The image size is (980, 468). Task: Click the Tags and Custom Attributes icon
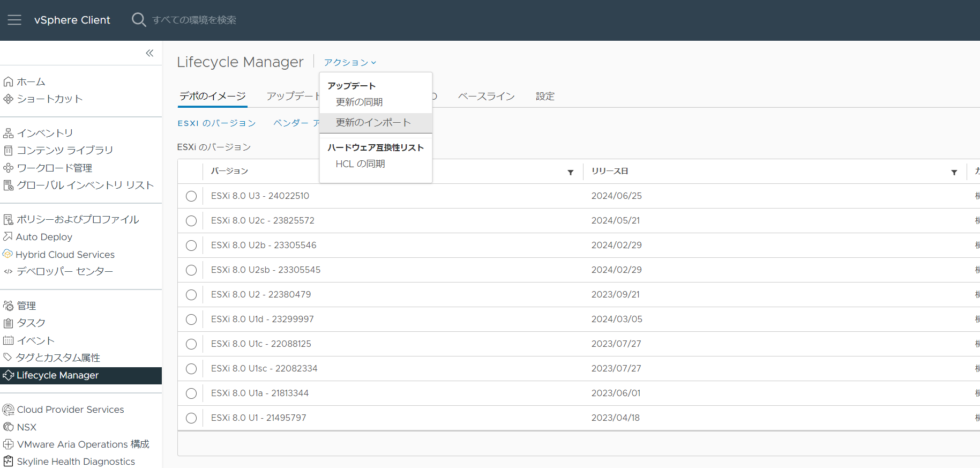click(x=8, y=357)
